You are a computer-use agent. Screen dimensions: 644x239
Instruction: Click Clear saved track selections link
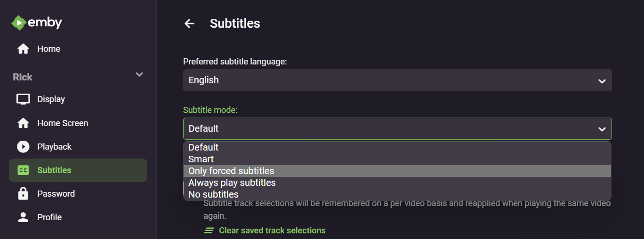(272, 231)
